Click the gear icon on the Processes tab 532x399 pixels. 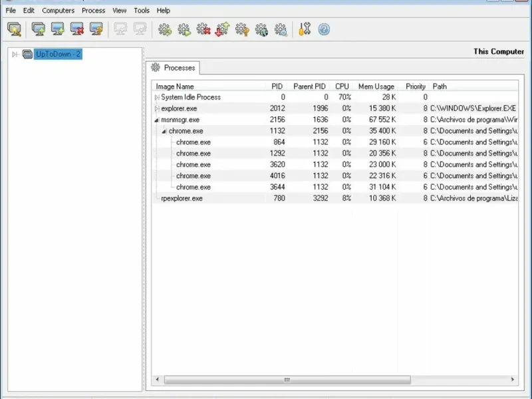[x=156, y=67]
